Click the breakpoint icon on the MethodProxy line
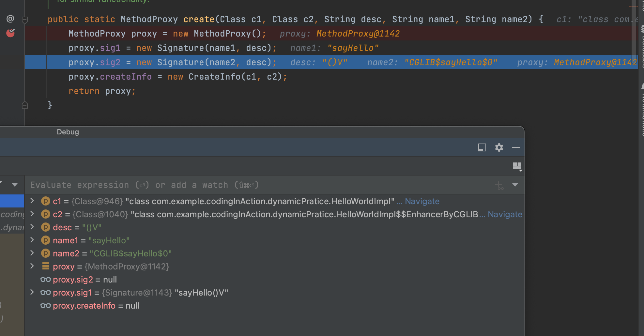Screen dimensions: 644x336 [x=10, y=33]
